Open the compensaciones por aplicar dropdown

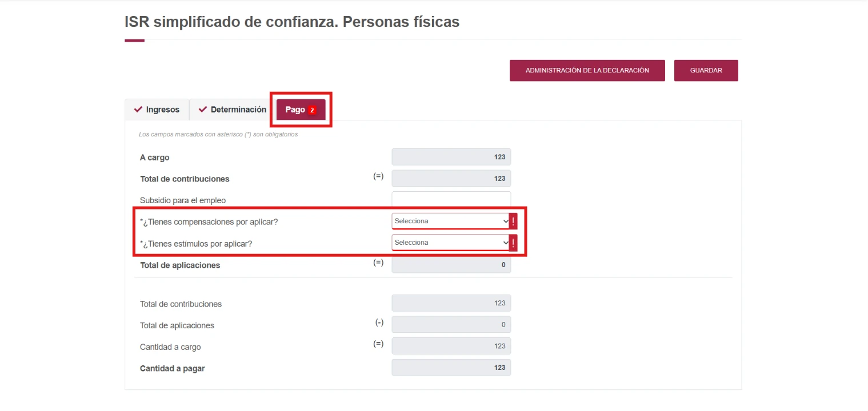pos(451,221)
